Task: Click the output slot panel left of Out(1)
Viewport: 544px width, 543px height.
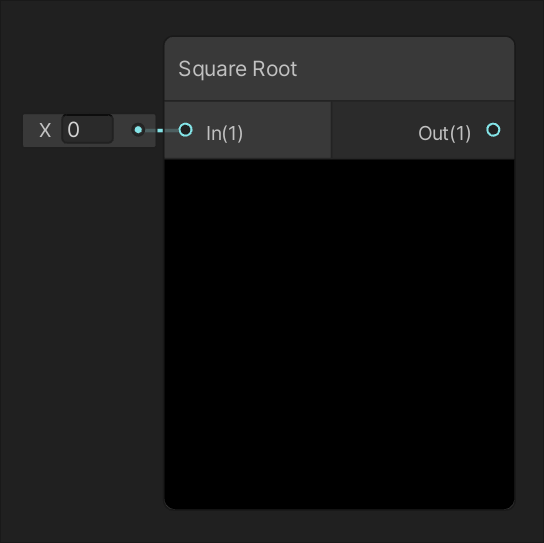Action: point(375,130)
